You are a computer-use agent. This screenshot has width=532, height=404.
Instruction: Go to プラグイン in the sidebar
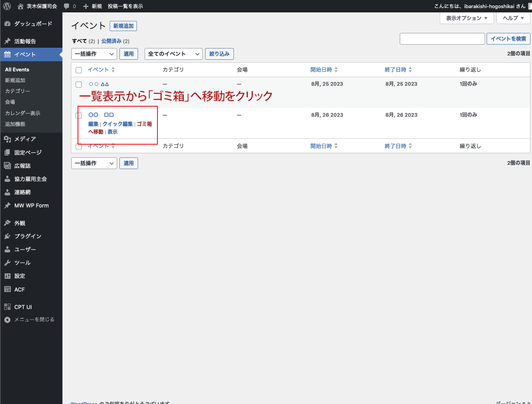coord(28,236)
